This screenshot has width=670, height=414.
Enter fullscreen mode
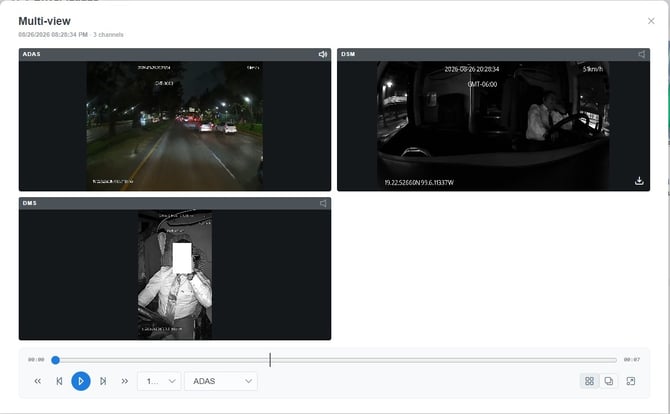[x=631, y=381]
